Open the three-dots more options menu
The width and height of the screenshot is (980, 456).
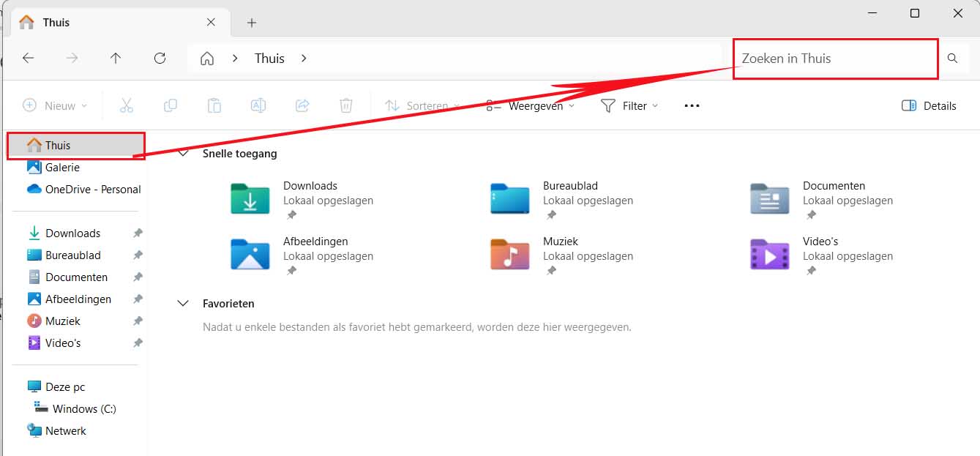pos(692,105)
